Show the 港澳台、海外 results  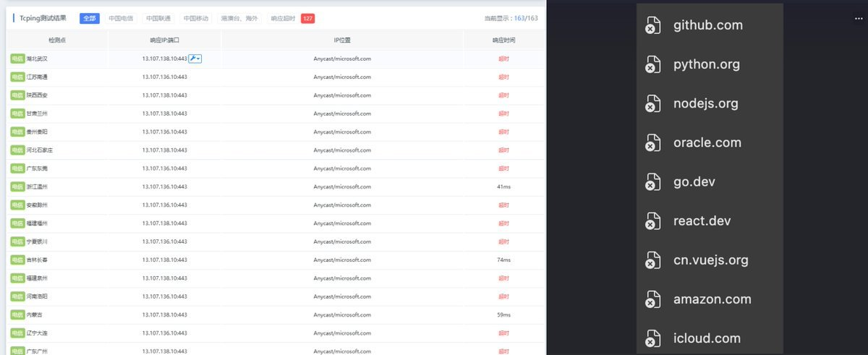click(x=239, y=19)
